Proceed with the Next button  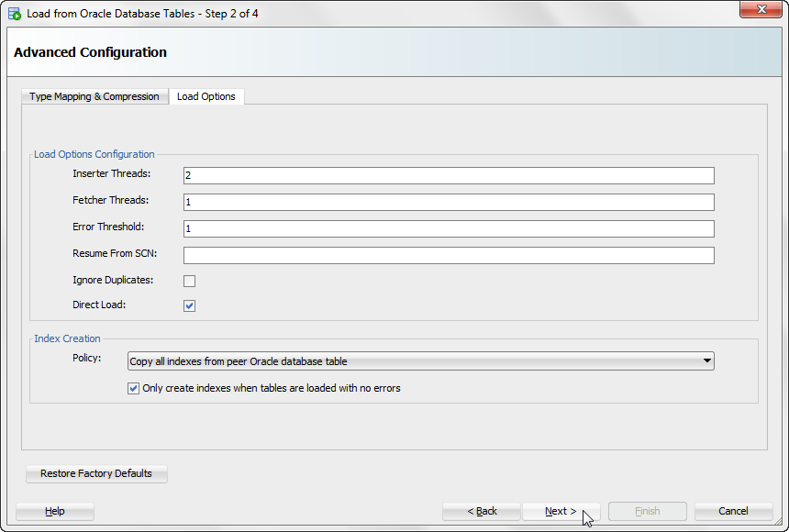(x=561, y=512)
